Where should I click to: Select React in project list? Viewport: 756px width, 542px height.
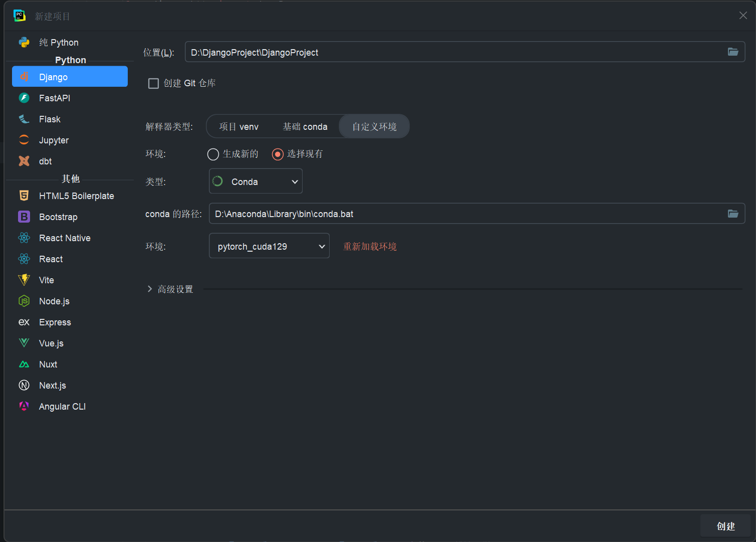click(x=70, y=259)
